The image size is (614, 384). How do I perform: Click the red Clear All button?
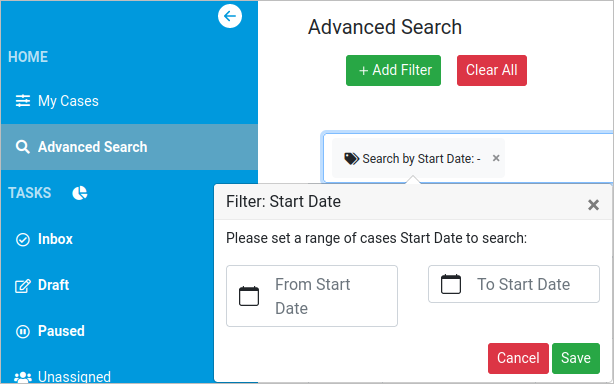tap(492, 70)
